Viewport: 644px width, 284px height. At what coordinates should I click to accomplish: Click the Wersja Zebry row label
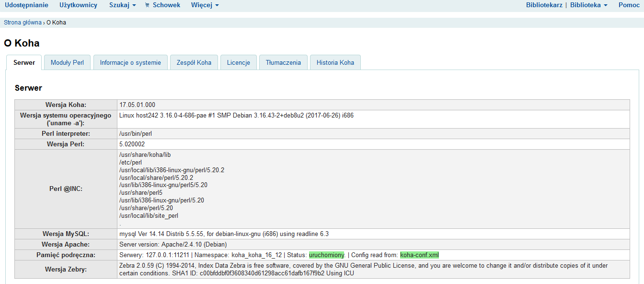[x=66, y=270]
